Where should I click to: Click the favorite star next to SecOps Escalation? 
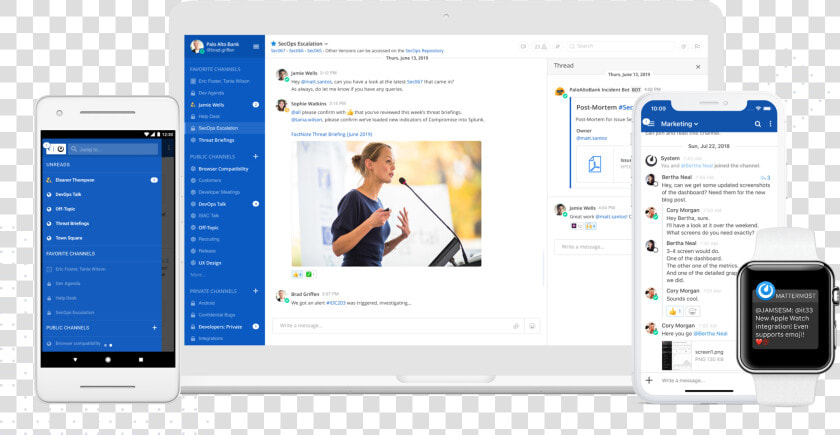pyautogui.click(x=273, y=43)
